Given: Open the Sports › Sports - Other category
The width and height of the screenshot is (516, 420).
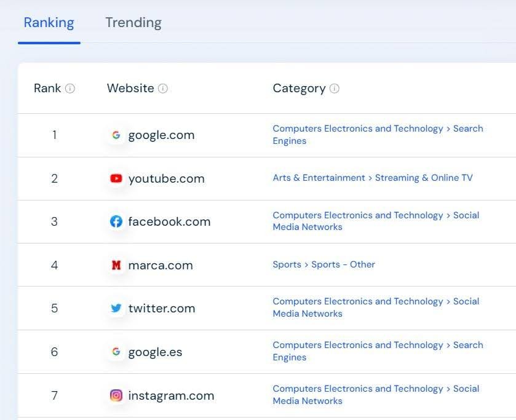Looking at the screenshot, I should [x=324, y=264].
